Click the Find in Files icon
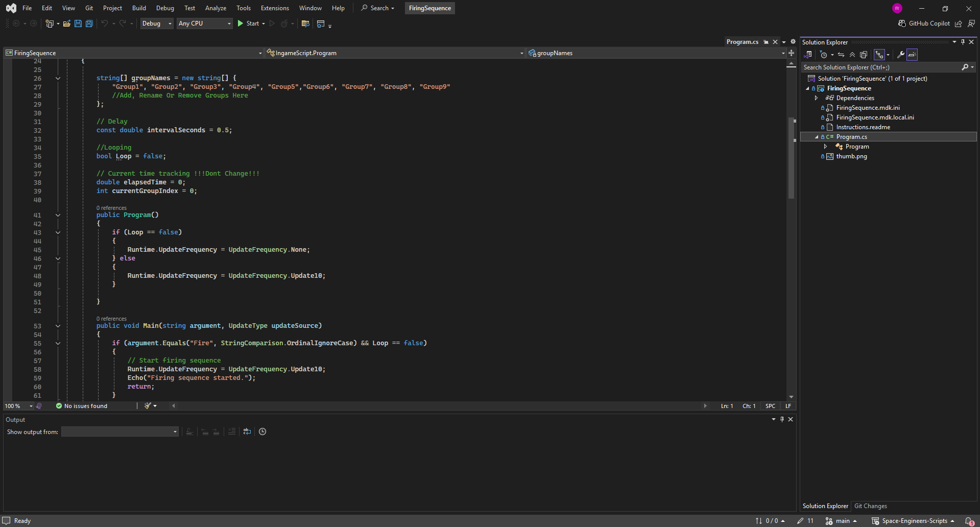This screenshot has width=980, height=527. [305, 23]
